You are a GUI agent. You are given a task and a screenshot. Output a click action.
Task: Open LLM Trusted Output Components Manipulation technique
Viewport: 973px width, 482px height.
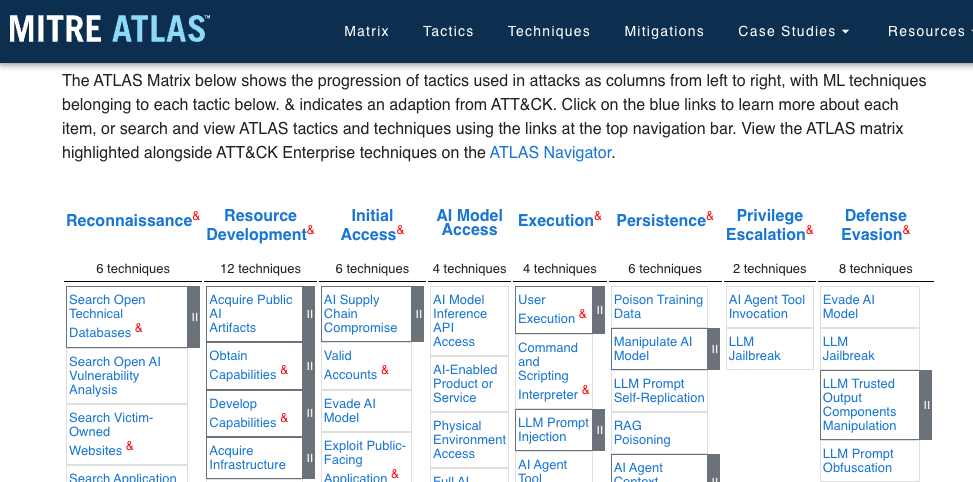(x=859, y=404)
